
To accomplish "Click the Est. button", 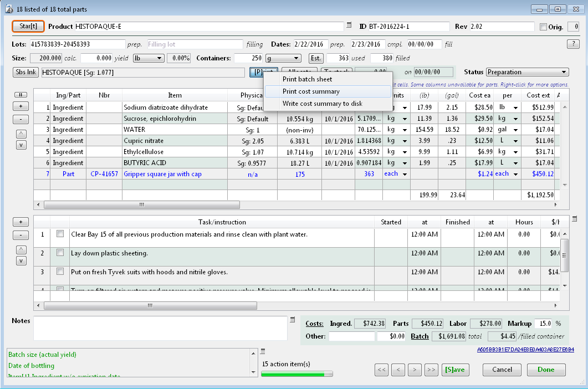I will [316, 58].
